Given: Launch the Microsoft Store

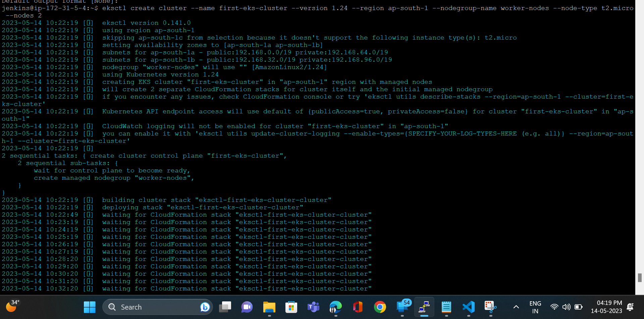Looking at the screenshot, I should coord(291,307).
